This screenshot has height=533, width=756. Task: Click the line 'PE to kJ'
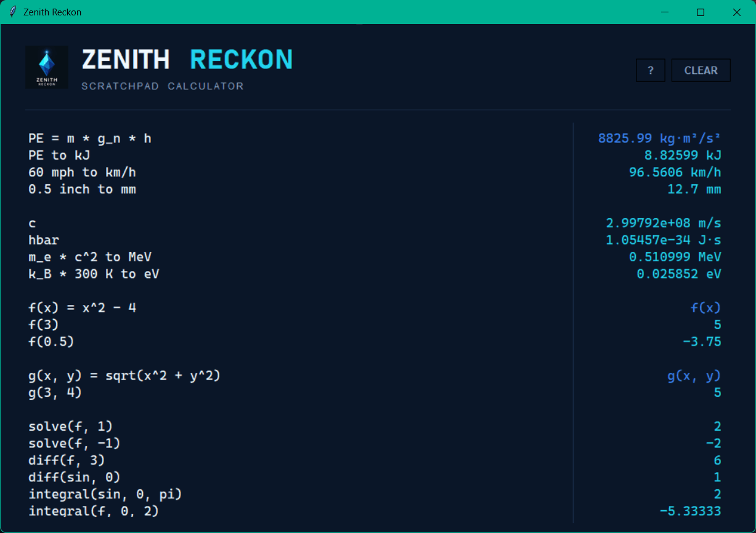point(59,155)
